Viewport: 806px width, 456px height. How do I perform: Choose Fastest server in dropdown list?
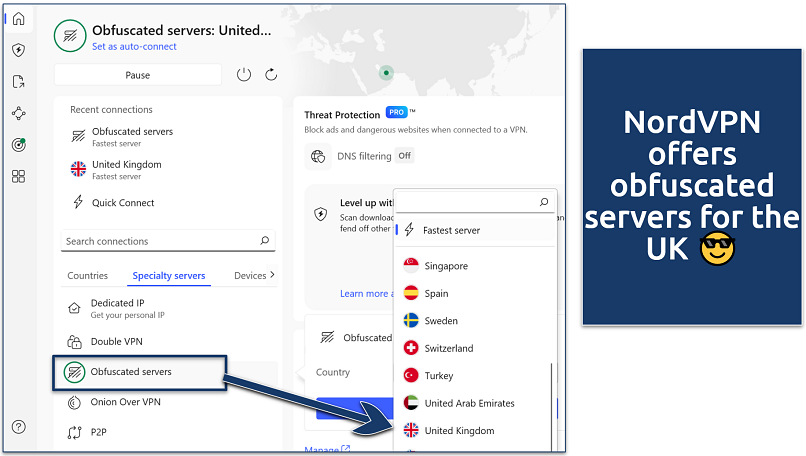(451, 230)
